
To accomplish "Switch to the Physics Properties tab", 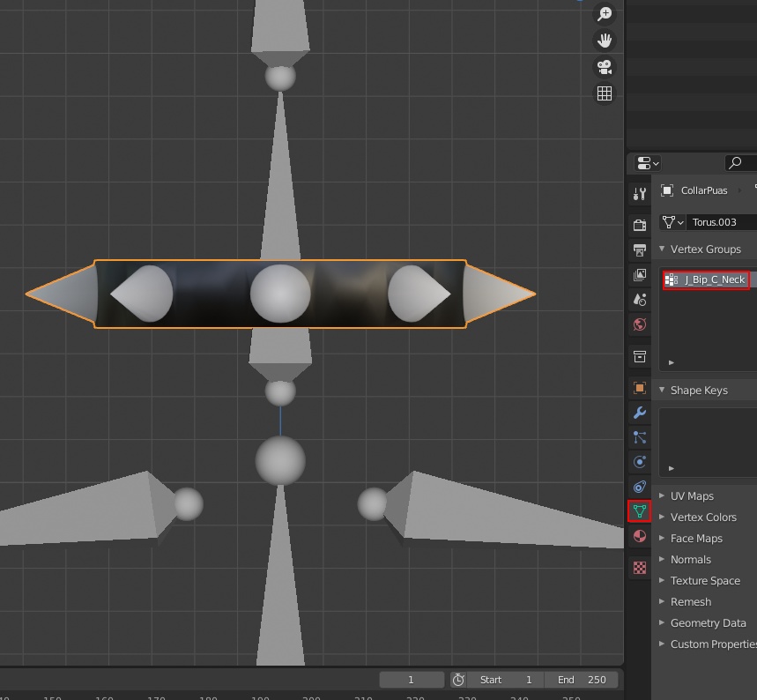I will pyautogui.click(x=639, y=461).
